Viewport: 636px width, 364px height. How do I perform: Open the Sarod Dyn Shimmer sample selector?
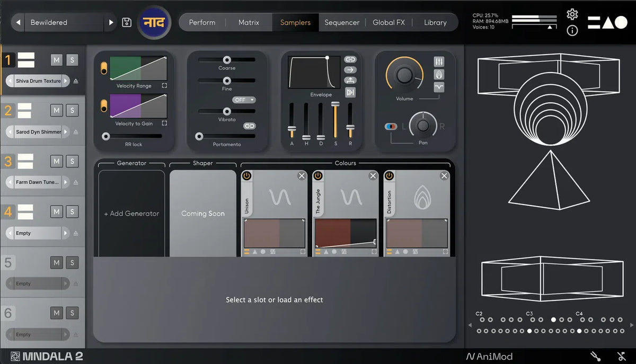[38, 132]
